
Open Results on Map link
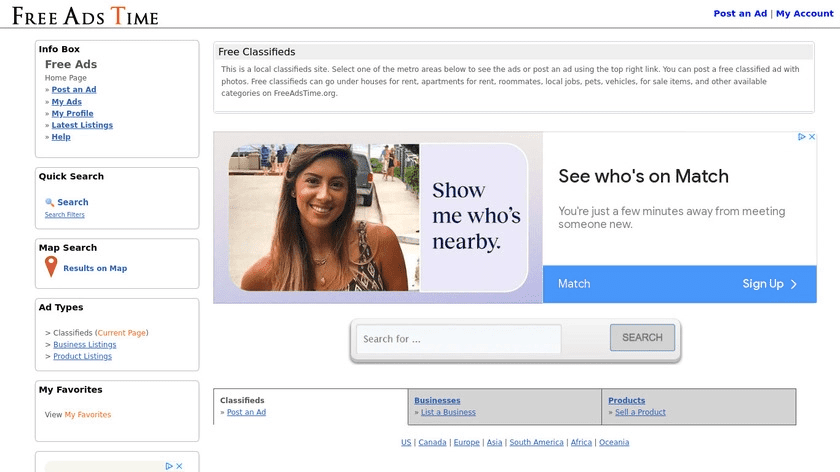95,268
